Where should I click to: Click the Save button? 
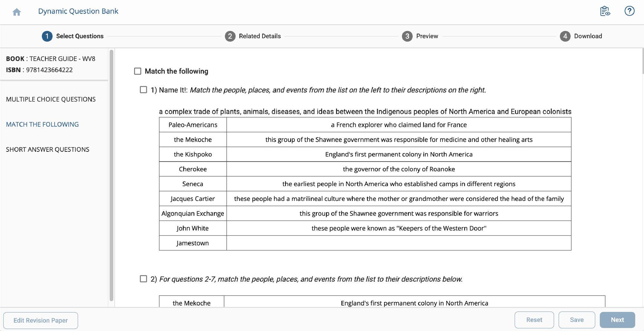pyautogui.click(x=577, y=320)
